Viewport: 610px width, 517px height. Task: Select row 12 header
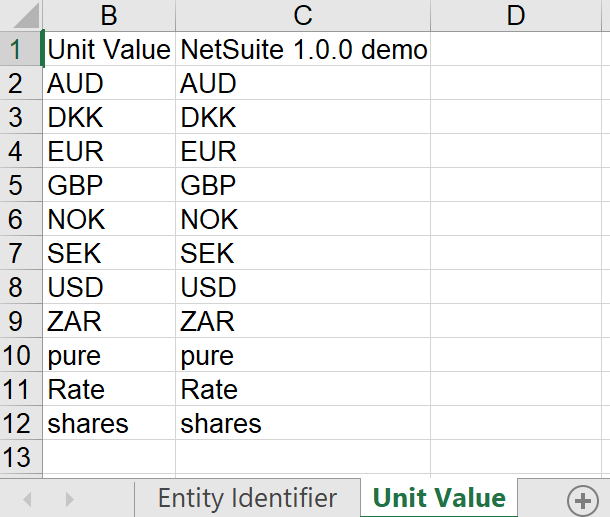click(21, 423)
